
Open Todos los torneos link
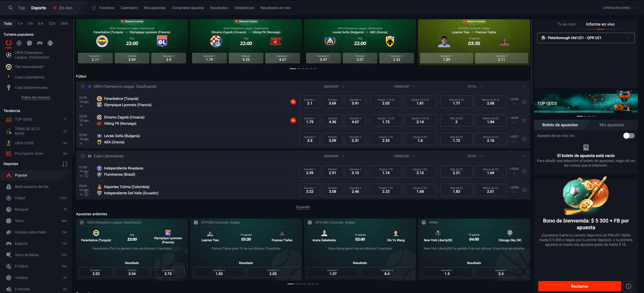(35, 97)
